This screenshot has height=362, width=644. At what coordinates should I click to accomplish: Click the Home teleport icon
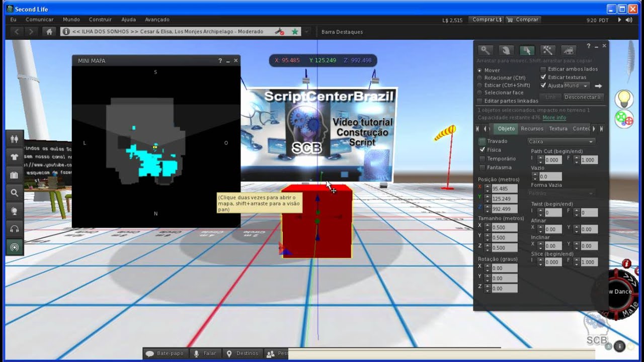pyautogui.click(x=49, y=32)
